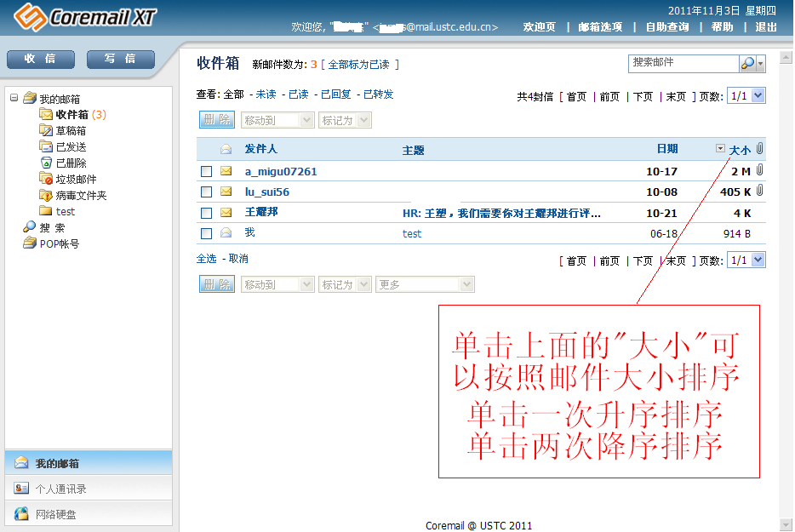Click the attachment paperclip column header icon
Screen dimensions: 795x532
tap(759, 149)
